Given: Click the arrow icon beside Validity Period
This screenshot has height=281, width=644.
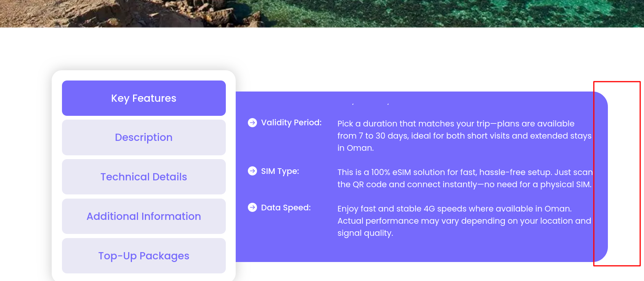Looking at the screenshot, I should [252, 123].
